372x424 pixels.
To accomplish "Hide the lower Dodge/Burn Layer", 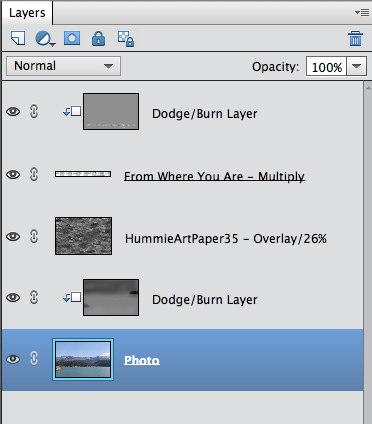I will click(x=13, y=297).
